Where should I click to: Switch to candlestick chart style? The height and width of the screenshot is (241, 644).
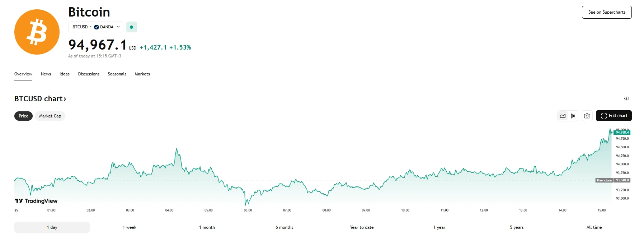(573, 116)
